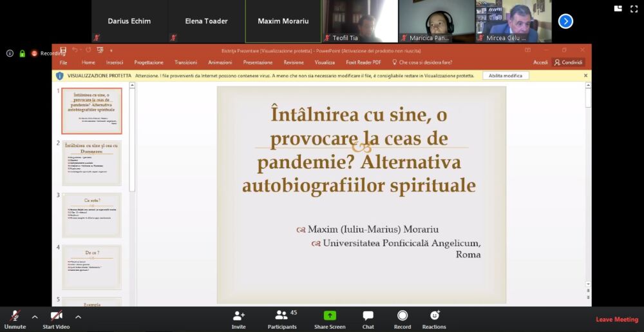Click the Undo arrow in PowerPoint
This screenshot has height=332, width=644.
[75, 50]
